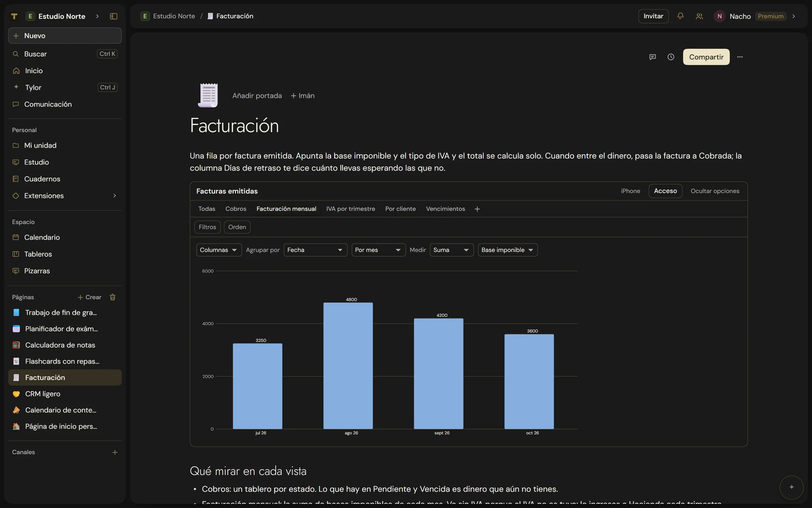Open the Base imponible dropdown
This screenshot has width=812, height=508.
(507, 250)
